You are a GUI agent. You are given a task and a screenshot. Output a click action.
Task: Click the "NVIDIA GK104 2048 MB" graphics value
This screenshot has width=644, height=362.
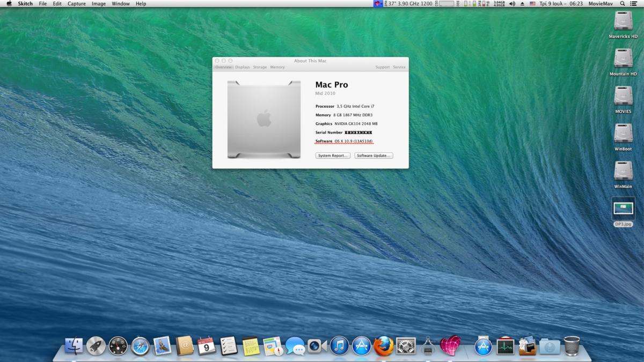[356, 124]
